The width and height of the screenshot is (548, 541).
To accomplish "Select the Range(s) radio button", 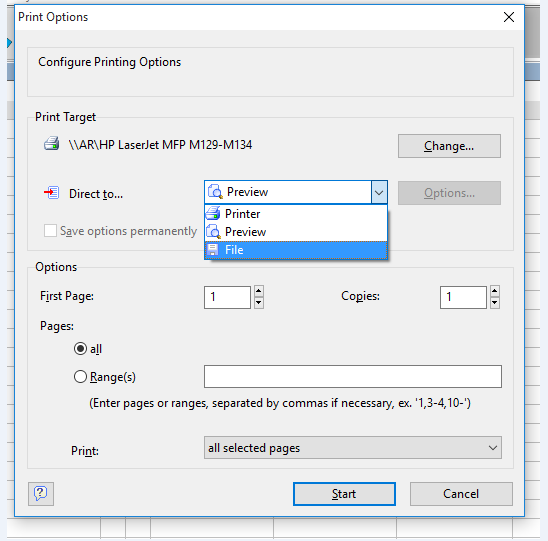I will coord(80,377).
